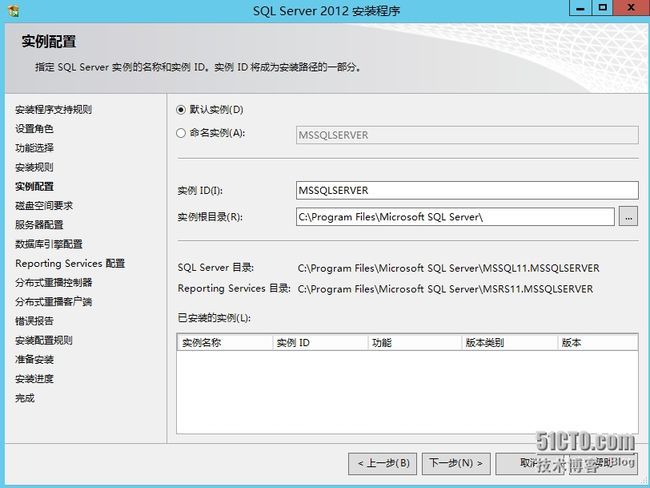This screenshot has width=650, height=488.
Task: Sort by 功能 column header
Action: [x=415, y=343]
